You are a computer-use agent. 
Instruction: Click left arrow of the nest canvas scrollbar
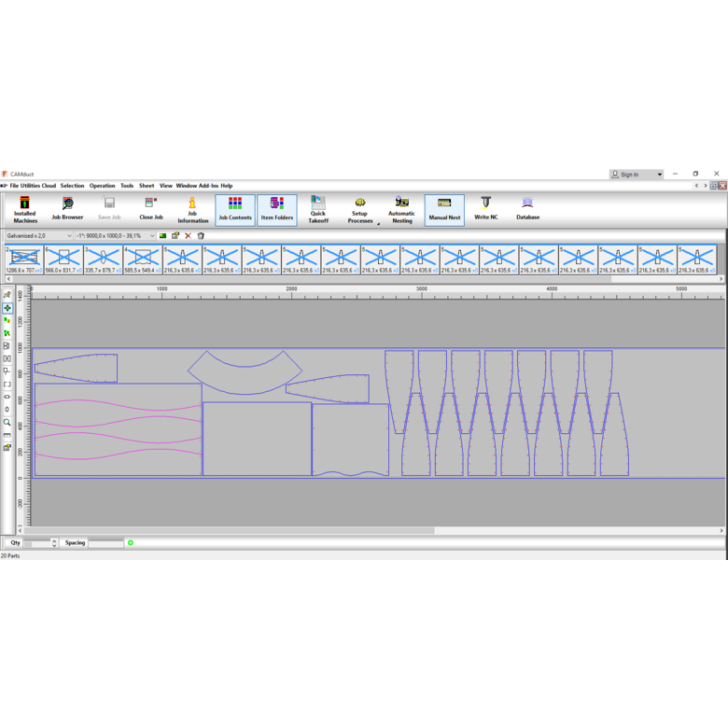[x=20, y=530]
